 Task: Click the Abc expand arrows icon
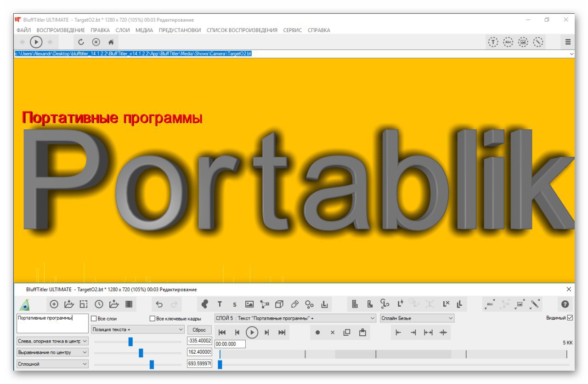(x=491, y=304)
